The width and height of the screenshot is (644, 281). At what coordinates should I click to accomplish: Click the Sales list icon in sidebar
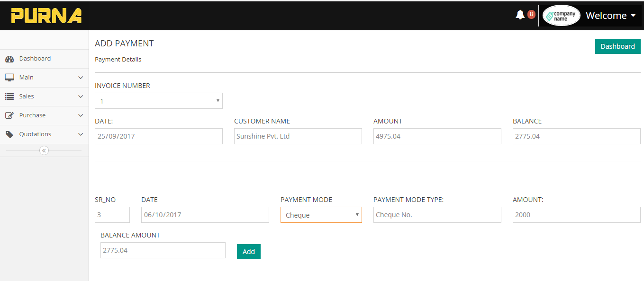point(9,97)
